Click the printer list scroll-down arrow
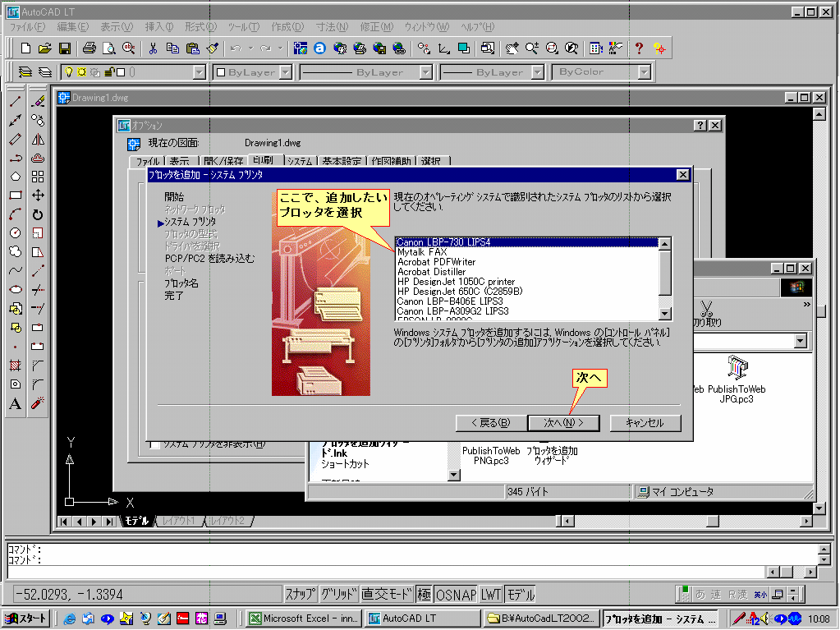 coord(664,314)
